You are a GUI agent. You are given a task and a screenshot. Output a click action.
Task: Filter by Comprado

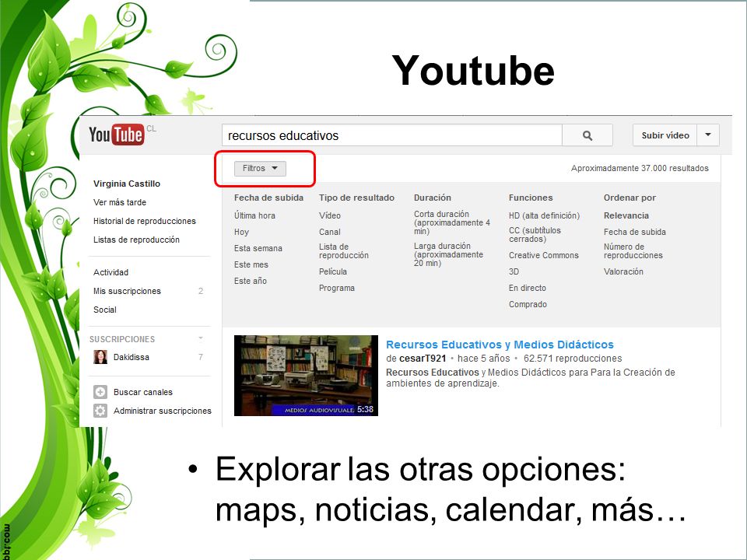(x=528, y=304)
